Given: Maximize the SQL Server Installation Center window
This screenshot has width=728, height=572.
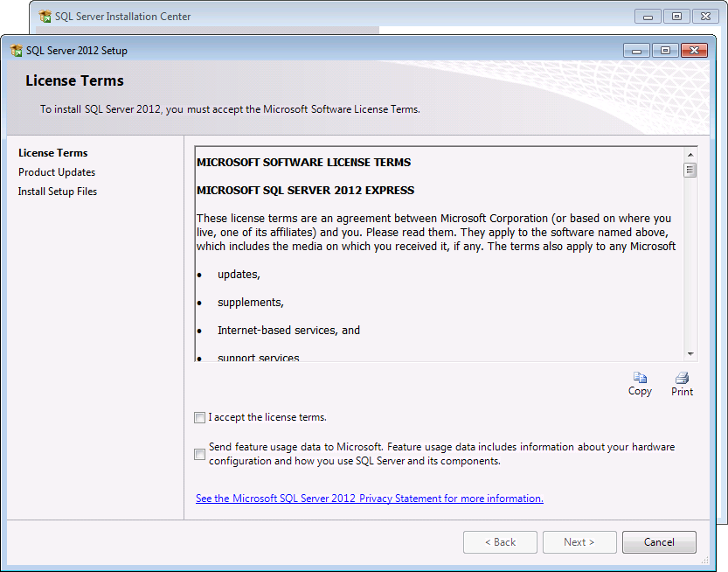Looking at the screenshot, I should (677, 17).
